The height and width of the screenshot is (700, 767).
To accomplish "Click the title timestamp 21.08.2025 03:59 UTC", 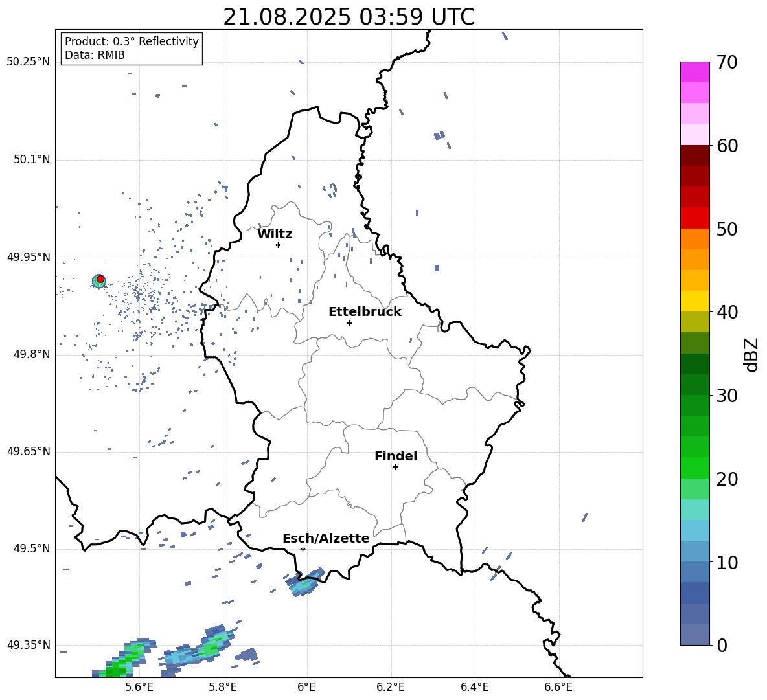I will (349, 17).
